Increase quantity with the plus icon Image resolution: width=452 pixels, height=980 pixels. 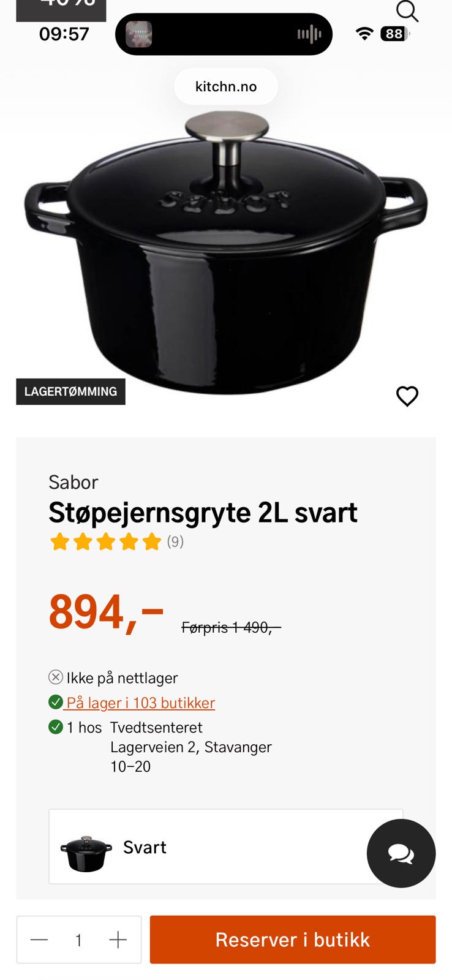click(x=118, y=940)
